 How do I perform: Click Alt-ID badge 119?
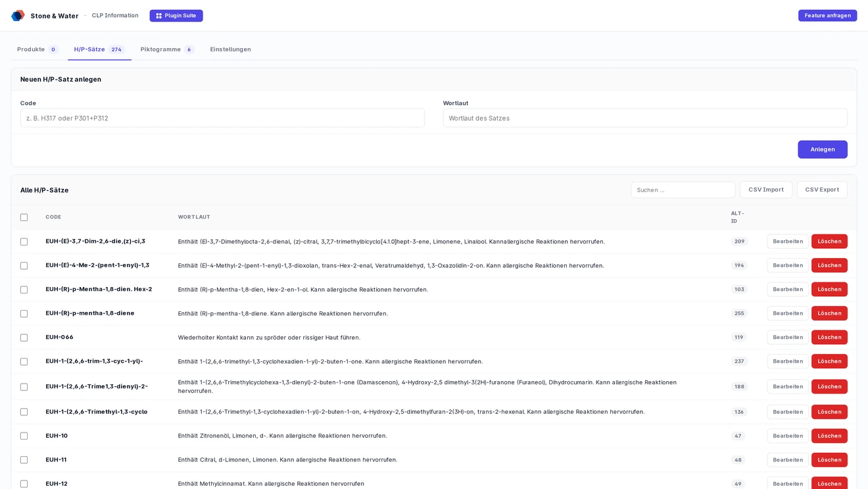click(x=738, y=338)
